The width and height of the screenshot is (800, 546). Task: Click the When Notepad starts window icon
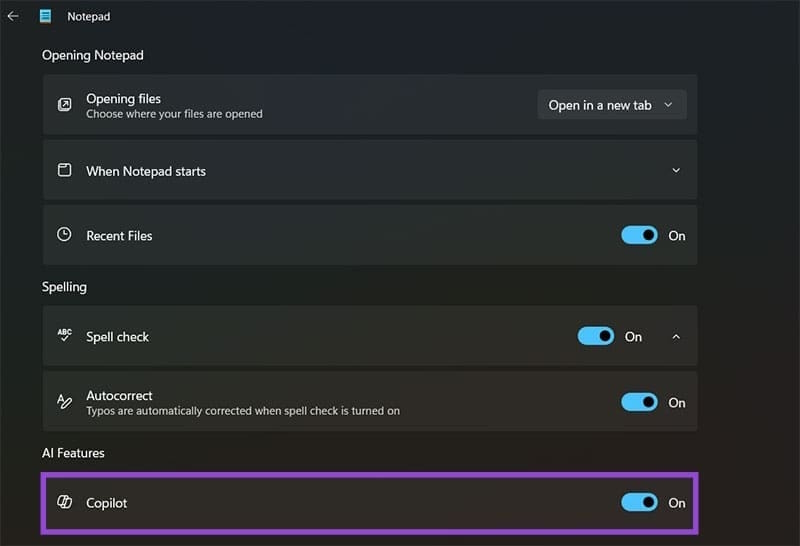64,170
